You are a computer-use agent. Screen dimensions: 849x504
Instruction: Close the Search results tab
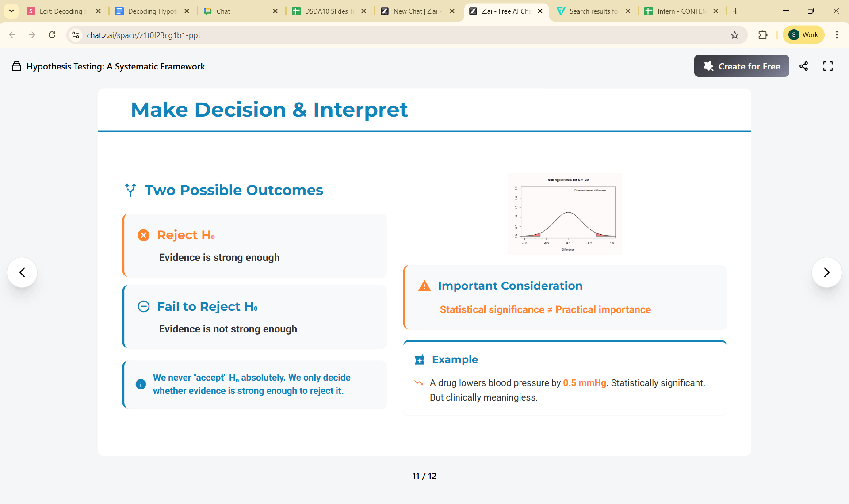pyautogui.click(x=628, y=11)
